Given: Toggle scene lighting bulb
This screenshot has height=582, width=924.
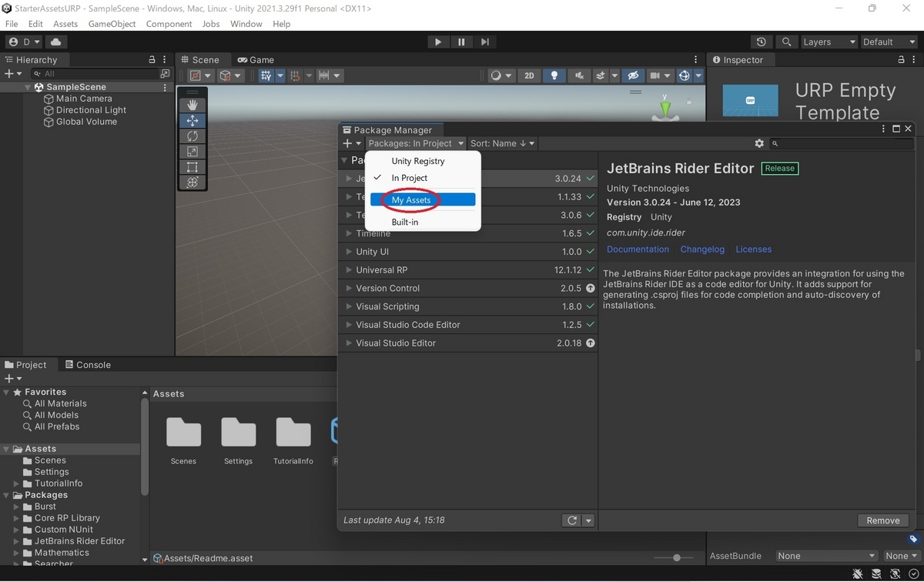Looking at the screenshot, I should point(554,75).
